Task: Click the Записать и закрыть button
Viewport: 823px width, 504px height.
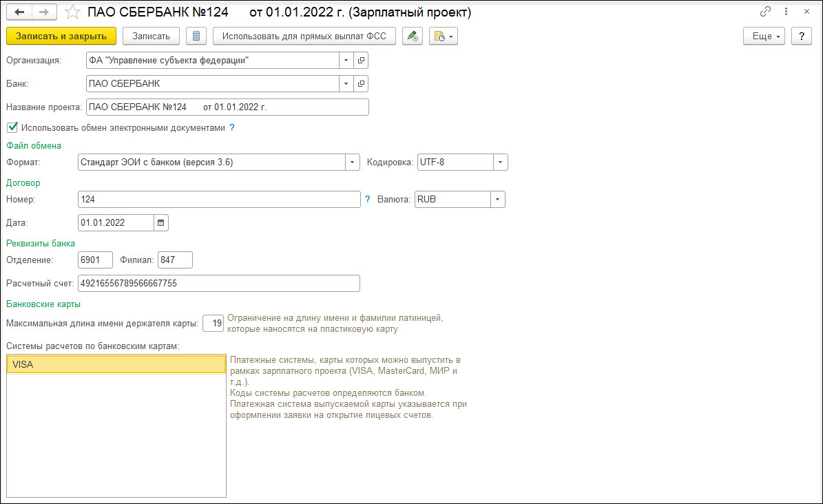Action: pos(61,36)
